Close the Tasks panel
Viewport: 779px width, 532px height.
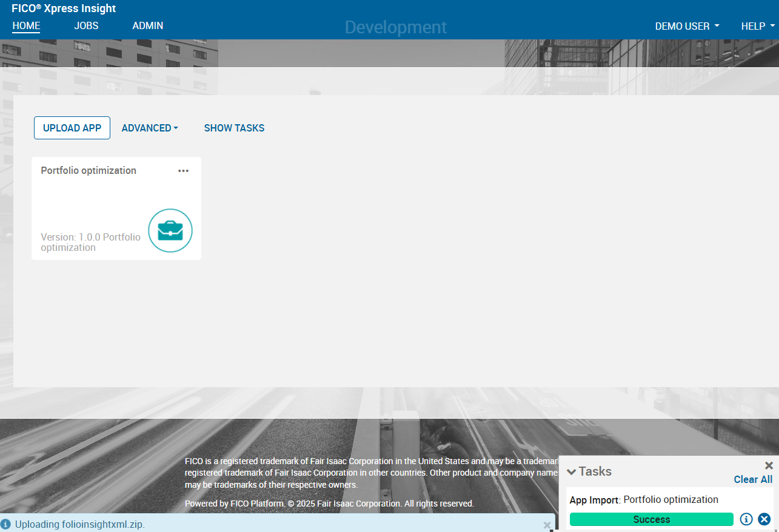click(768, 465)
